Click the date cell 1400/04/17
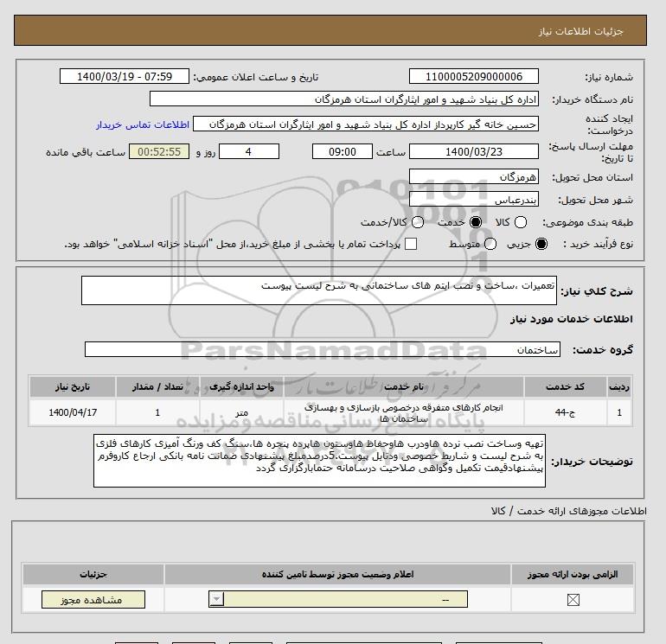The height and width of the screenshot is (644, 666). [73, 412]
